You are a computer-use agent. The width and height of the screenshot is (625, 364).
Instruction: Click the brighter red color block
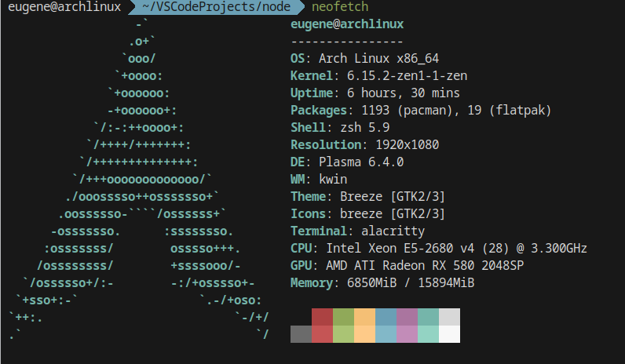[x=322, y=334]
